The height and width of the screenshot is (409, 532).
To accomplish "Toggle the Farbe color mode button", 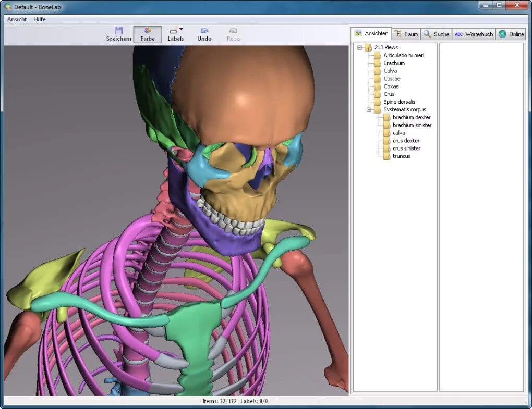I will (x=148, y=34).
